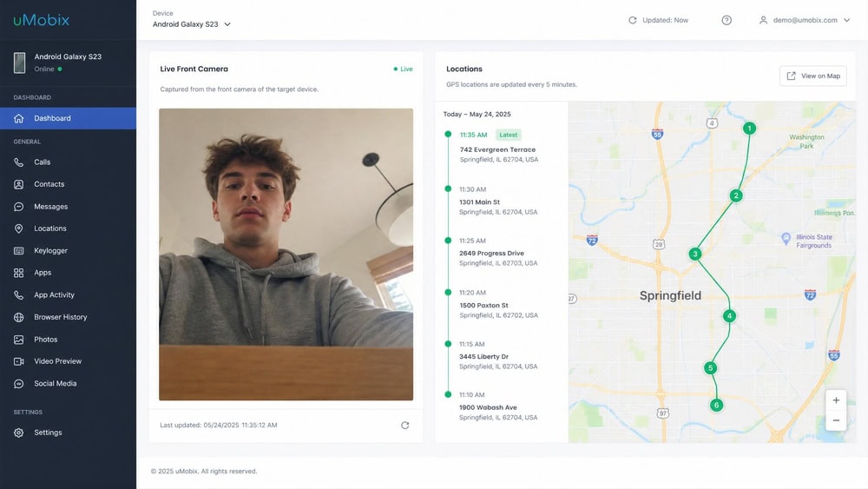Open the Browser History page
This screenshot has height=489, width=868.
(68, 317)
